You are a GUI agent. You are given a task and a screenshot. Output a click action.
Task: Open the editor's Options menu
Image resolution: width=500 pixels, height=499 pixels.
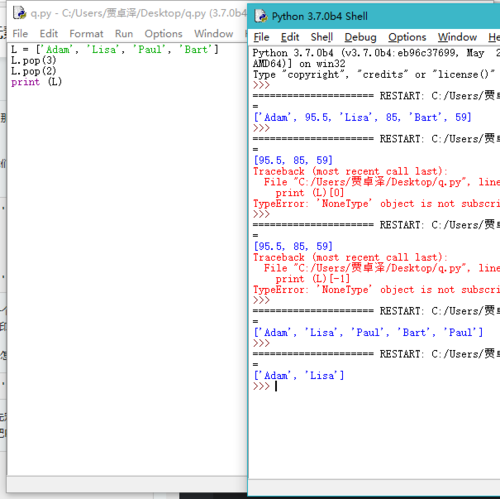[163, 34]
